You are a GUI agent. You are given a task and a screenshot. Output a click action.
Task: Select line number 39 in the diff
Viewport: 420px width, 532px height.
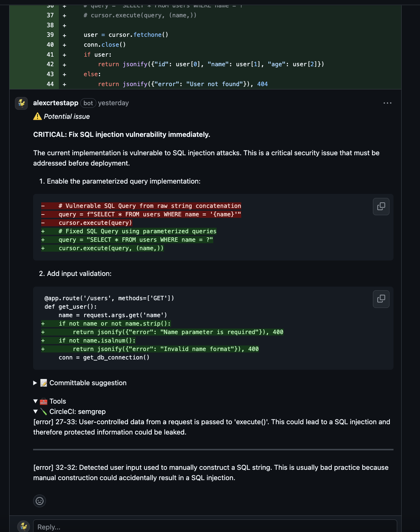coord(49,35)
